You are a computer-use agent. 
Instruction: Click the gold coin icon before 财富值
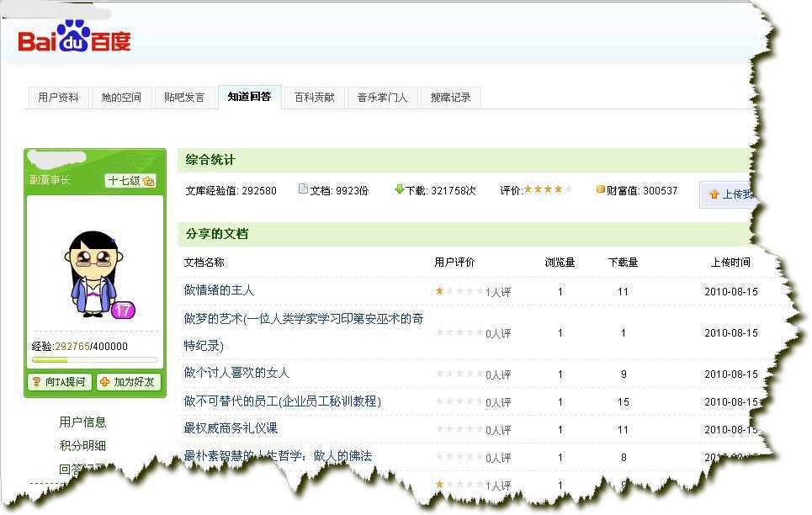tap(599, 190)
